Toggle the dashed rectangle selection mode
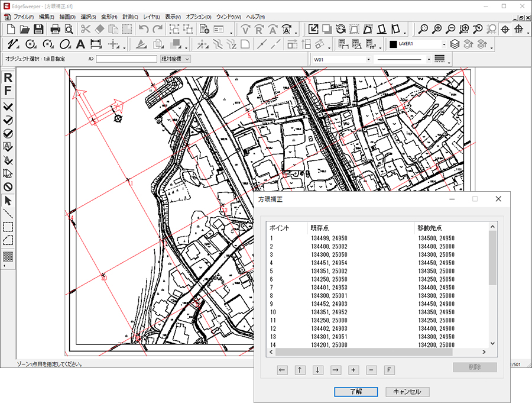Screen dimensions: 532x403 [x=8, y=227]
